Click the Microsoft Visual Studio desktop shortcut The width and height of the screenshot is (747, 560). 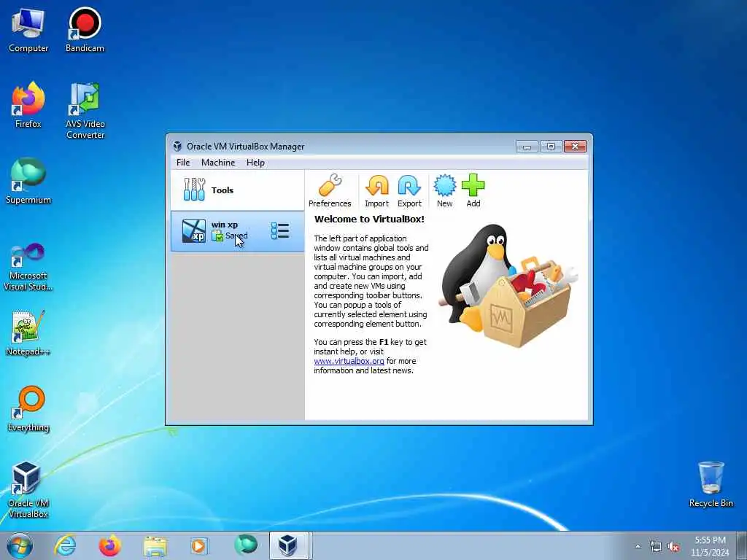(x=28, y=267)
